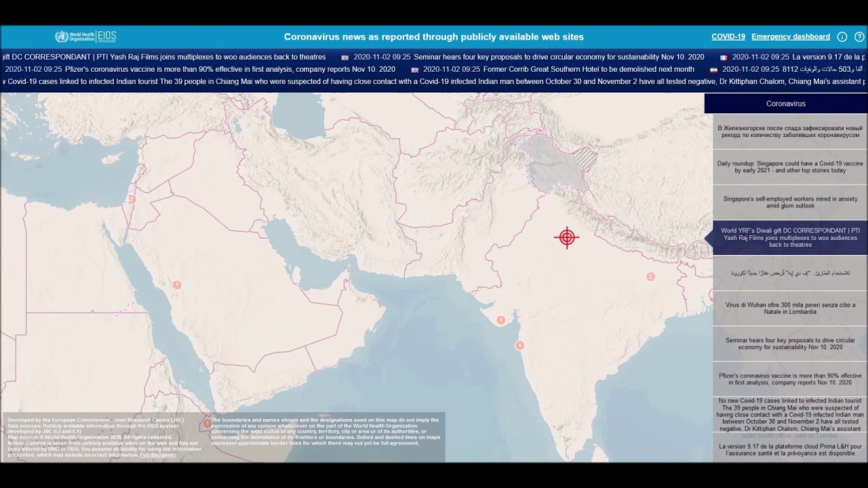Open the info circle icon in header

(842, 37)
